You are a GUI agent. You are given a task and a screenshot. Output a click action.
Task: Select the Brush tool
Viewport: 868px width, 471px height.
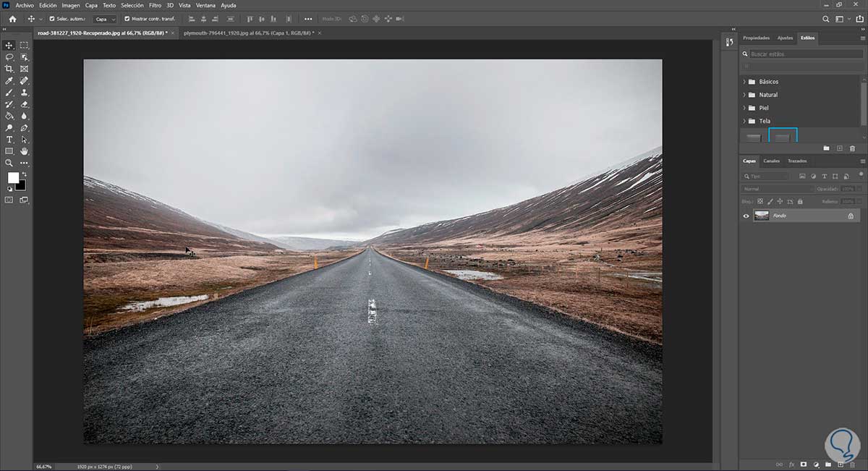[x=9, y=92]
